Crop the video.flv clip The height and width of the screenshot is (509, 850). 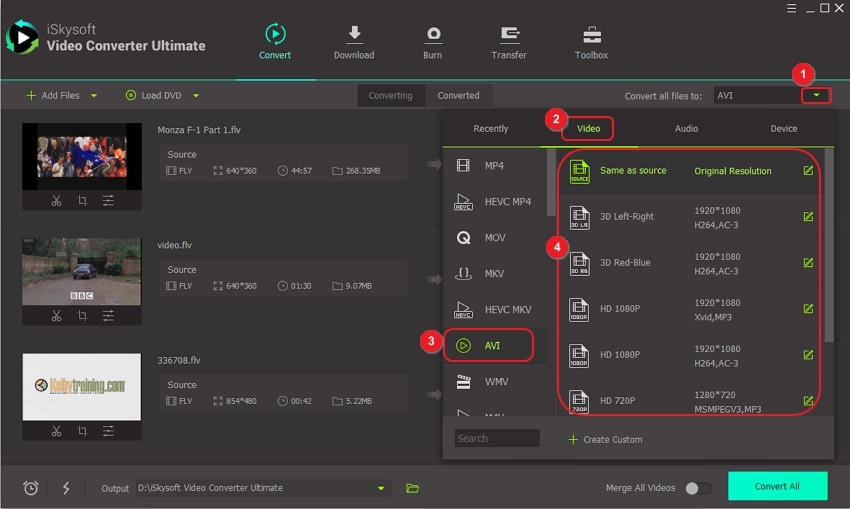82,315
